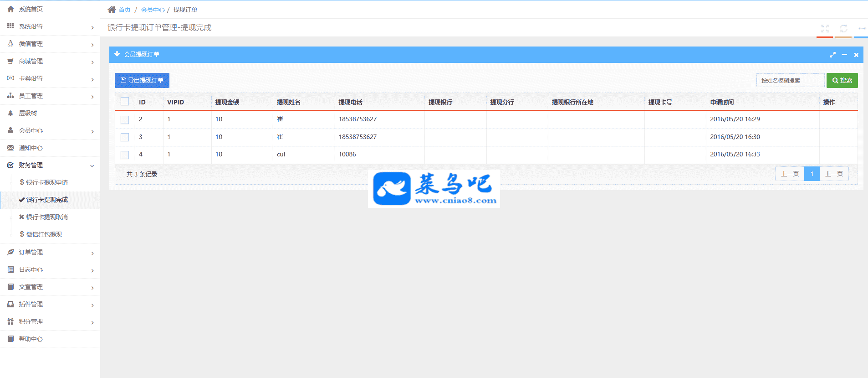Click the green 搜索 button
Viewport: 868px width, 378px height.
click(842, 80)
